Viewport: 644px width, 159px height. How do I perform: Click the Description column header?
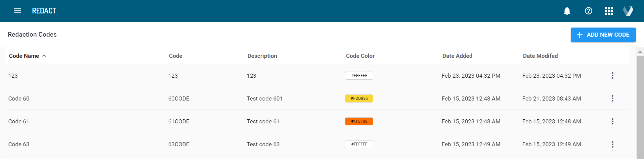click(262, 56)
